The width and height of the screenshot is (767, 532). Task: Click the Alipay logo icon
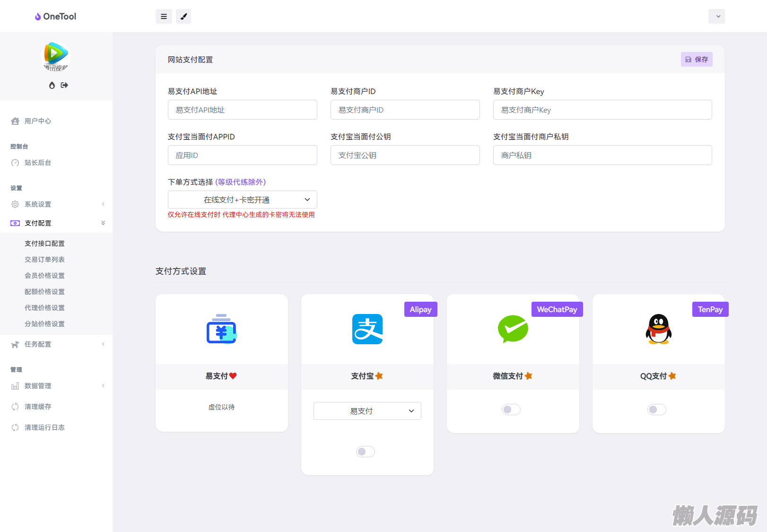[x=367, y=329]
